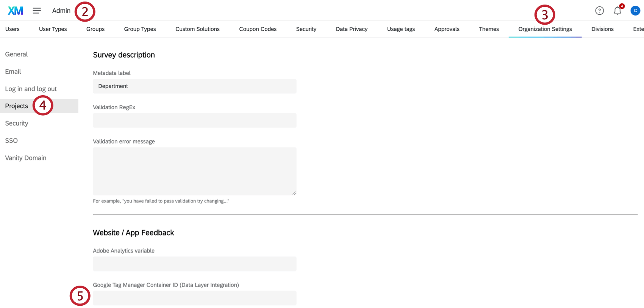This screenshot has height=308, width=644.
Task: Click the XM logo icon
Action: pyautogui.click(x=16, y=11)
